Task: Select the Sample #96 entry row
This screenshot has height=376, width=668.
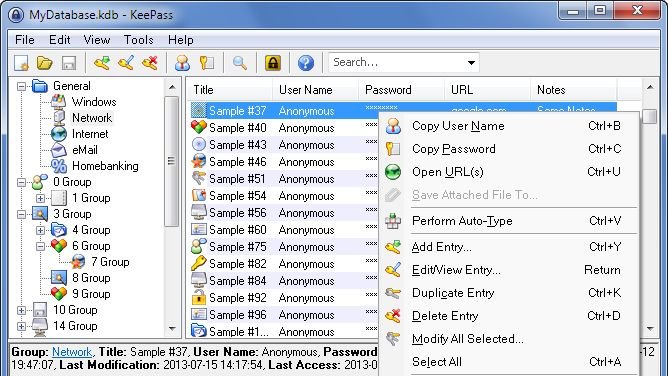Action: [x=284, y=315]
